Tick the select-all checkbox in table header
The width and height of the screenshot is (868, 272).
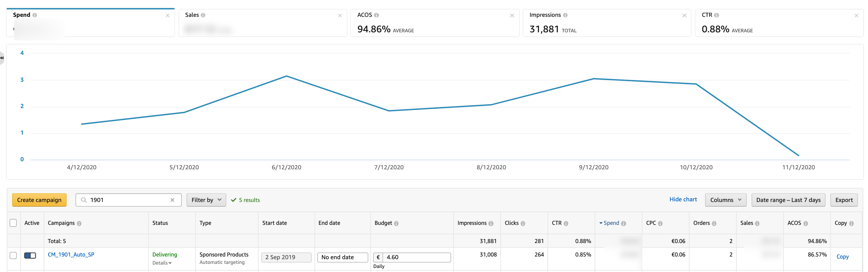click(13, 223)
